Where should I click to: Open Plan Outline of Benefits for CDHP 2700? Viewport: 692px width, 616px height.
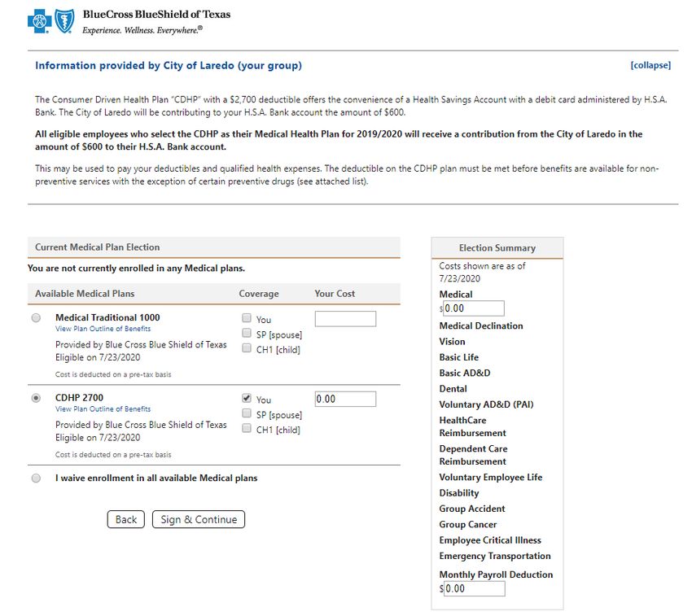tap(103, 409)
